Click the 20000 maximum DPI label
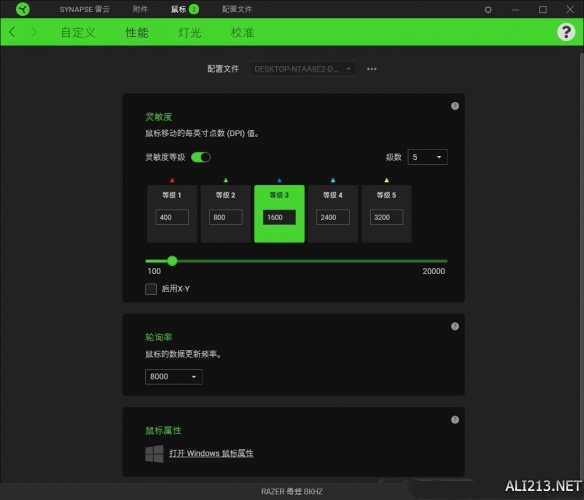This screenshot has width=584, height=500. point(434,271)
